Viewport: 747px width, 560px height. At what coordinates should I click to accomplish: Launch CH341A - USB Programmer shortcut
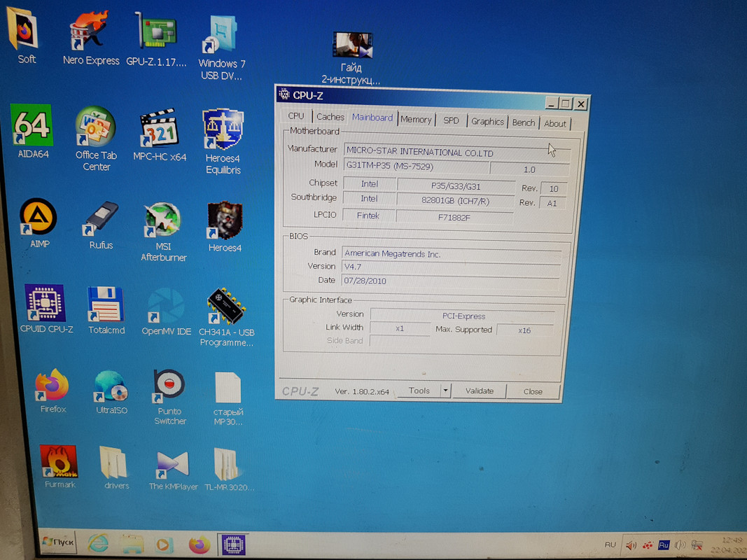click(x=226, y=317)
